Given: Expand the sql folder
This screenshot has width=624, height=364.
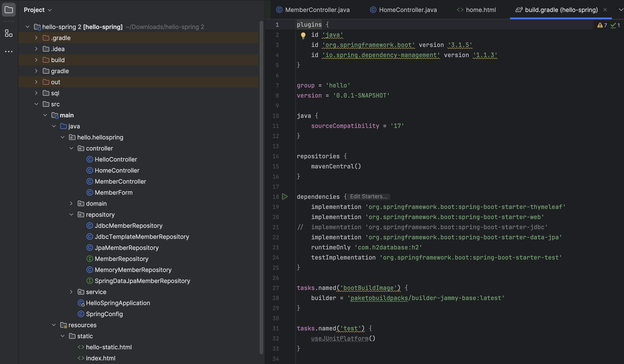Looking at the screenshot, I should pos(36,93).
